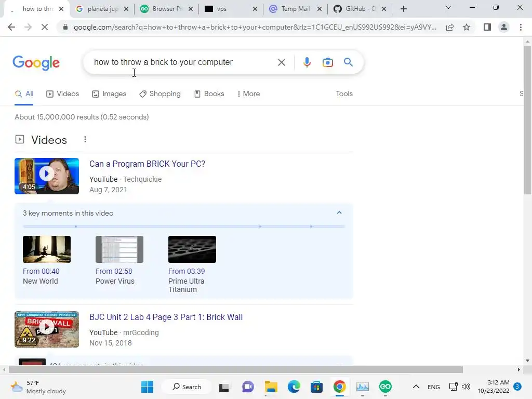Open the volume control in tray
Image resolution: width=532 pixels, height=399 pixels.
pos(466,387)
